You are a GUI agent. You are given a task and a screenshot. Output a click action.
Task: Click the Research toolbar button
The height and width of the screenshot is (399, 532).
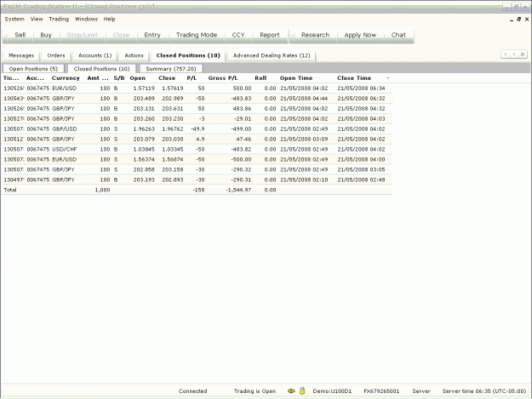pyautogui.click(x=315, y=35)
